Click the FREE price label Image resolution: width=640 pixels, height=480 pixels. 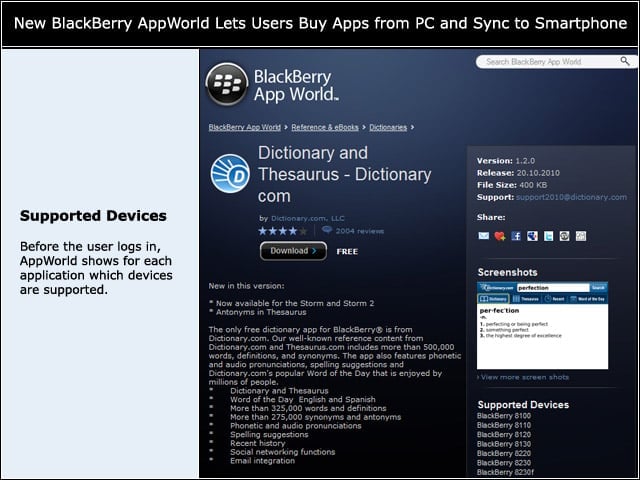coord(347,251)
